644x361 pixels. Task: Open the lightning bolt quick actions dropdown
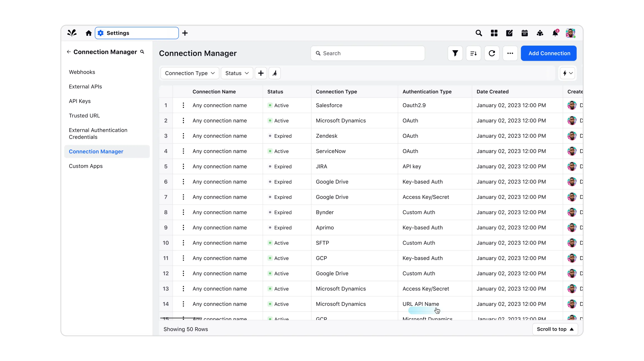(x=568, y=73)
